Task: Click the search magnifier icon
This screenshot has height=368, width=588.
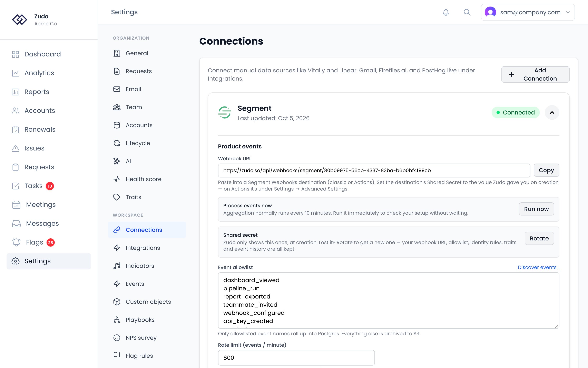Action: (x=467, y=12)
